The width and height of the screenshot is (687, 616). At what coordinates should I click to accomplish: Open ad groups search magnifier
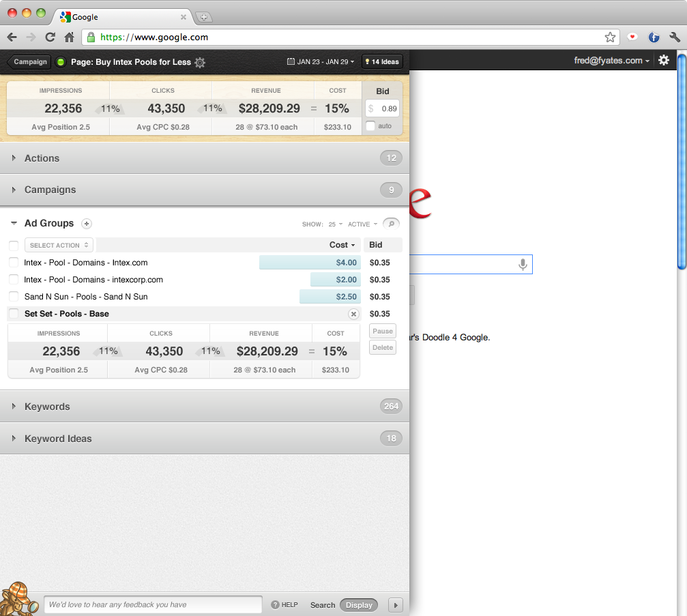(392, 224)
